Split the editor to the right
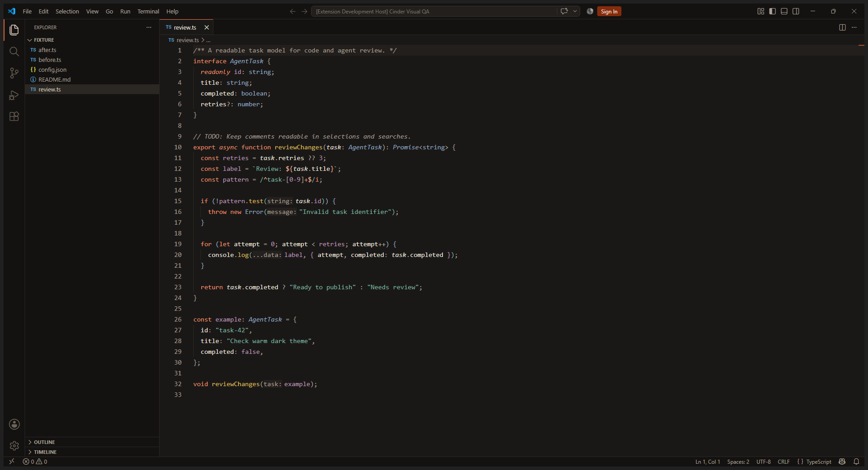 click(x=842, y=27)
